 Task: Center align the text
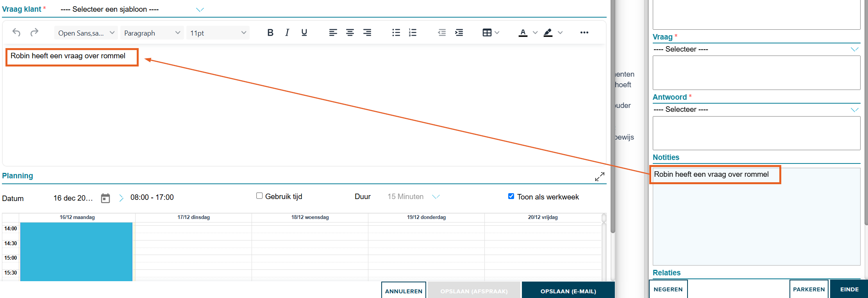coord(350,32)
